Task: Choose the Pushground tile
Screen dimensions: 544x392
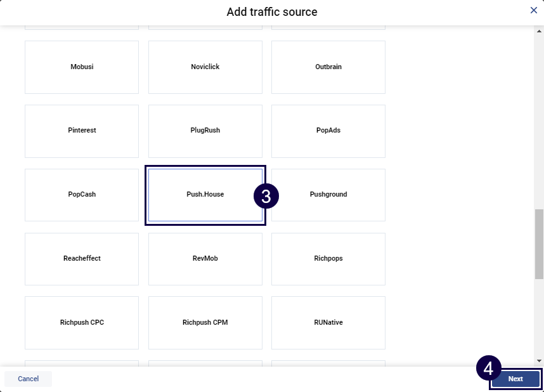Action: click(x=328, y=195)
